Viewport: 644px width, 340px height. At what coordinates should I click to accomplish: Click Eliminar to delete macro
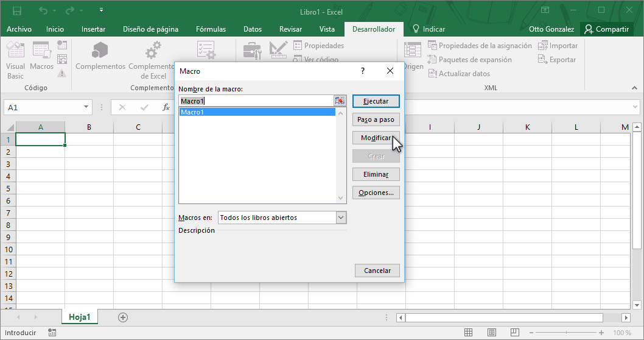click(376, 174)
